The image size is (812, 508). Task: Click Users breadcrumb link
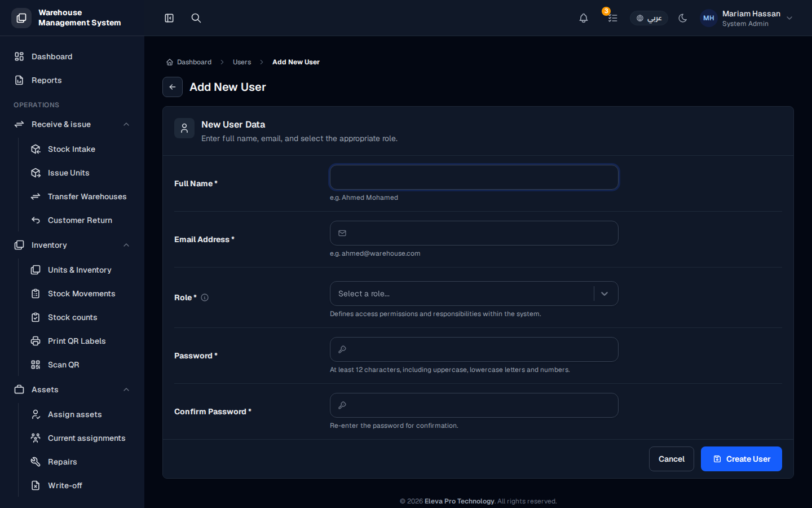242,62
